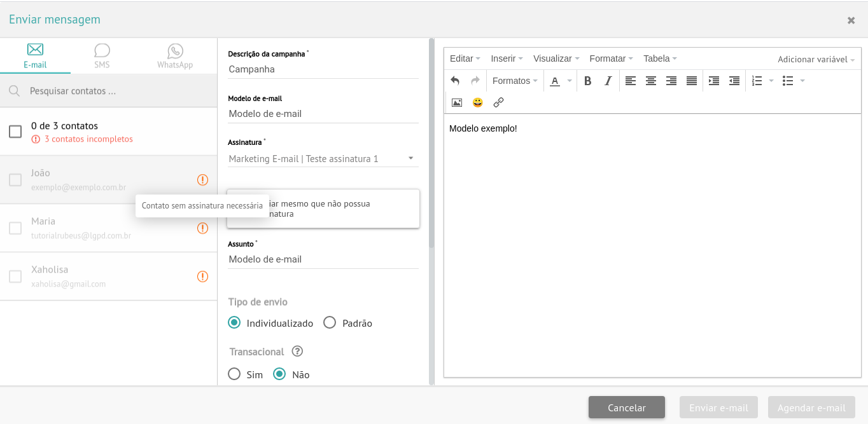Viewport: 868px width, 424px height.
Task: Expand bullet list style options
Action: point(802,81)
